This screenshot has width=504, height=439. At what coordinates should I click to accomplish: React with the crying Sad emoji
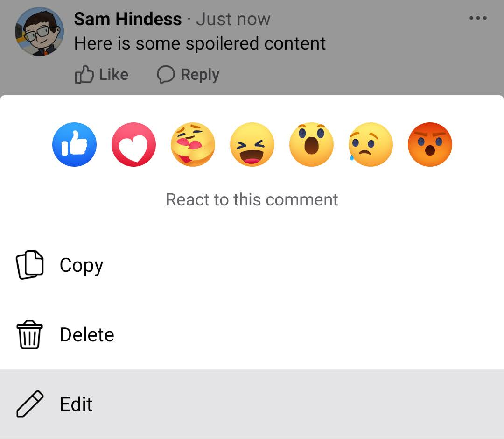(371, 145)
